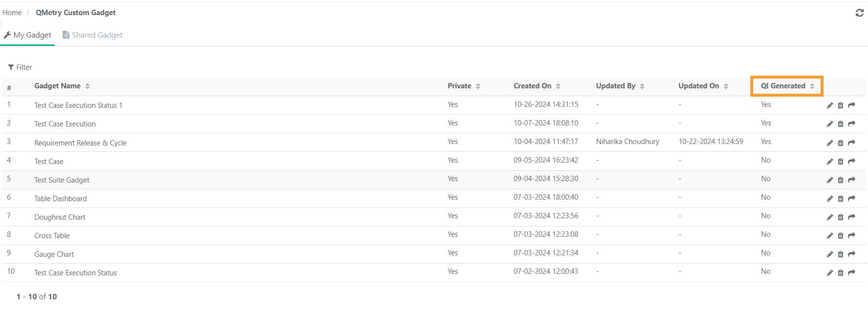Delete the Doughnut Chart gadget
Screen dimensions: 868x310
coord(840,217)
